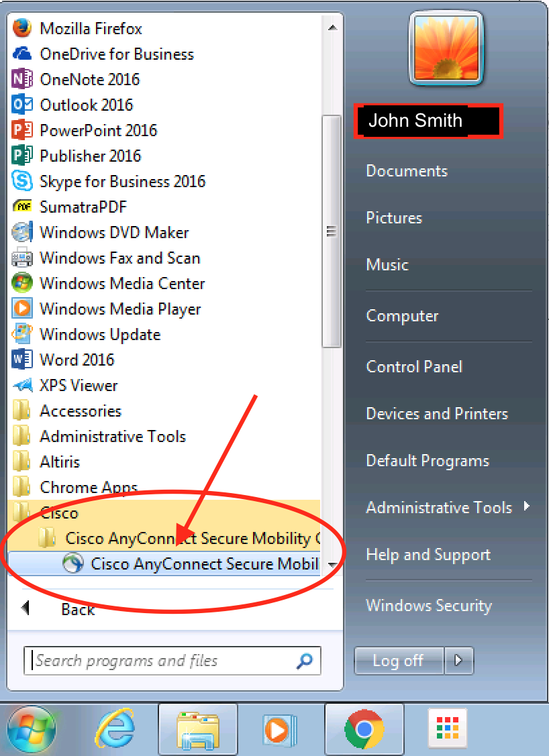
Task: Focus the Search programs and files box
Action: pyautogui.click(x=172, y=661)
